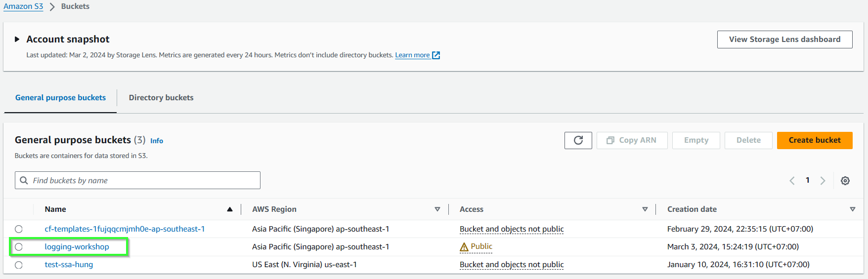868x279 pixels.
Task: Expand the Account snapshot section
Action: 17,39
